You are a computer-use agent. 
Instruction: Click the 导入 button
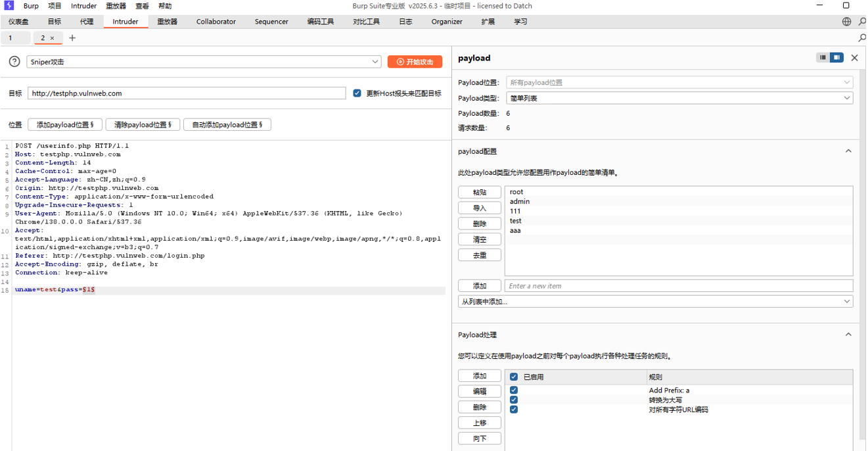(x=480, y=208)
